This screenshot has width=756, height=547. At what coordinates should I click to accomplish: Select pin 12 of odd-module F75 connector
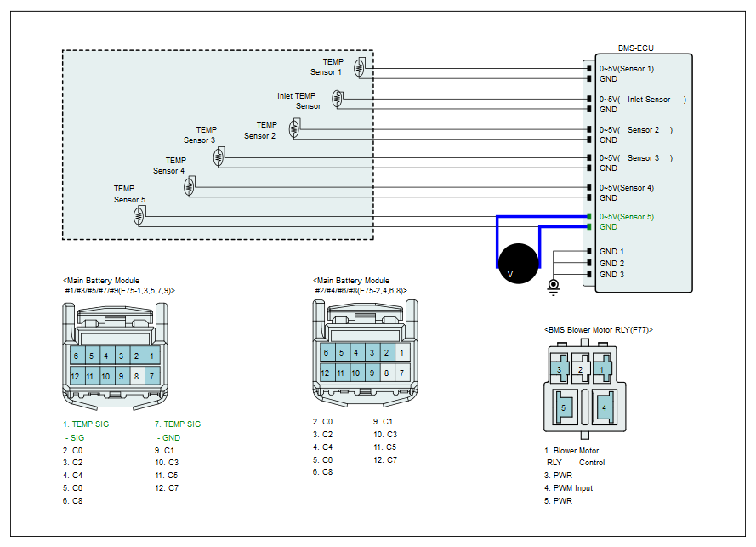(x=75, y=376)
